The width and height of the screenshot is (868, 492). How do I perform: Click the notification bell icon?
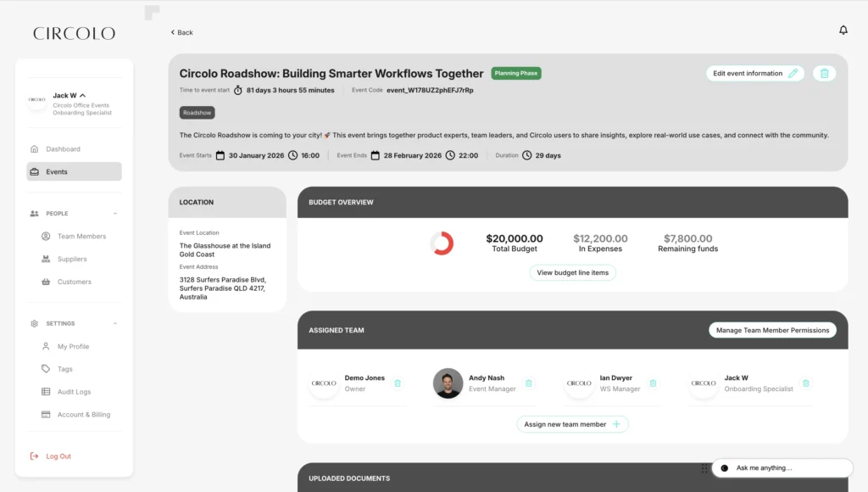pos(843,31)
